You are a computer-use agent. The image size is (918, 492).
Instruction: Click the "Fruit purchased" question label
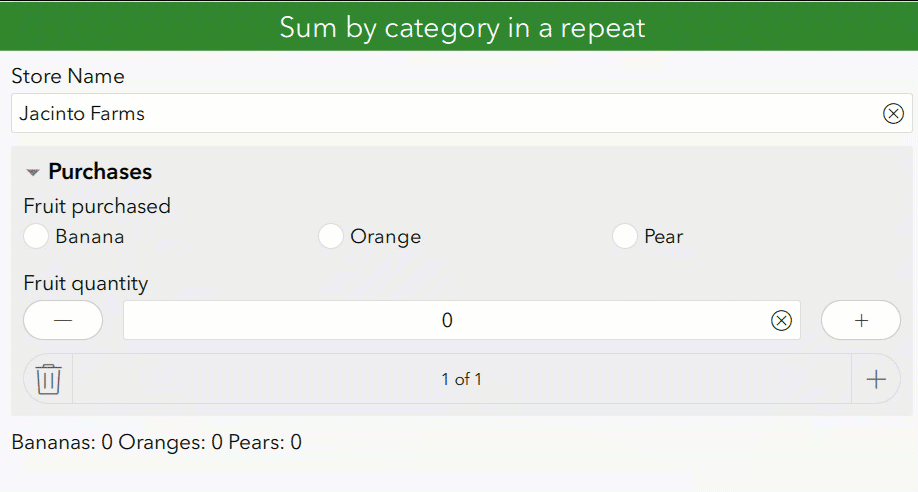(97, 206)
